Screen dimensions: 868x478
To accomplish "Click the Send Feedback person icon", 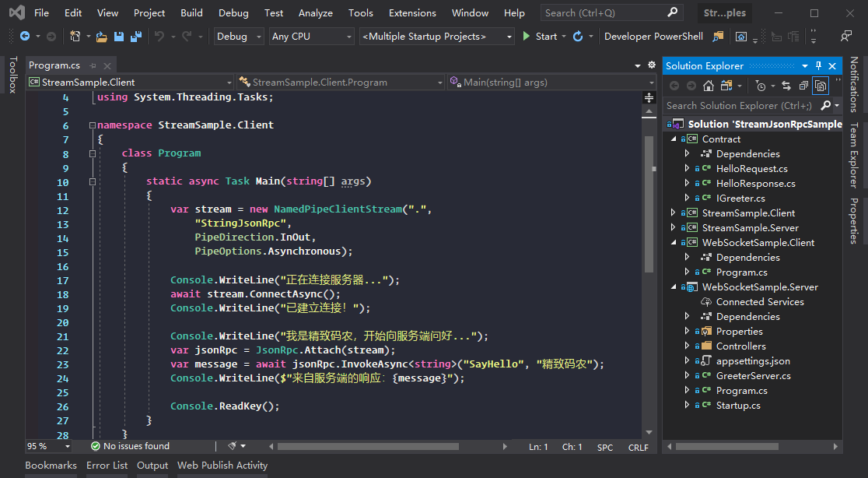I will tap(845, 36).
